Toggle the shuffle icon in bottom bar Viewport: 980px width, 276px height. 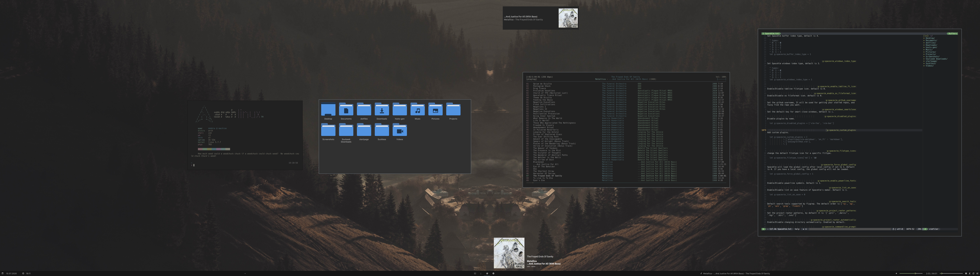pyautogui.click(x=977, y=273)
